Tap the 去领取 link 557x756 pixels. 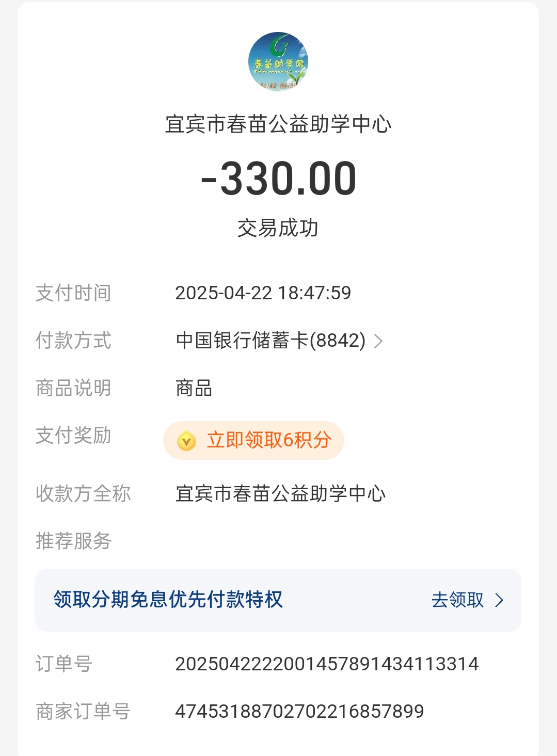458,600
